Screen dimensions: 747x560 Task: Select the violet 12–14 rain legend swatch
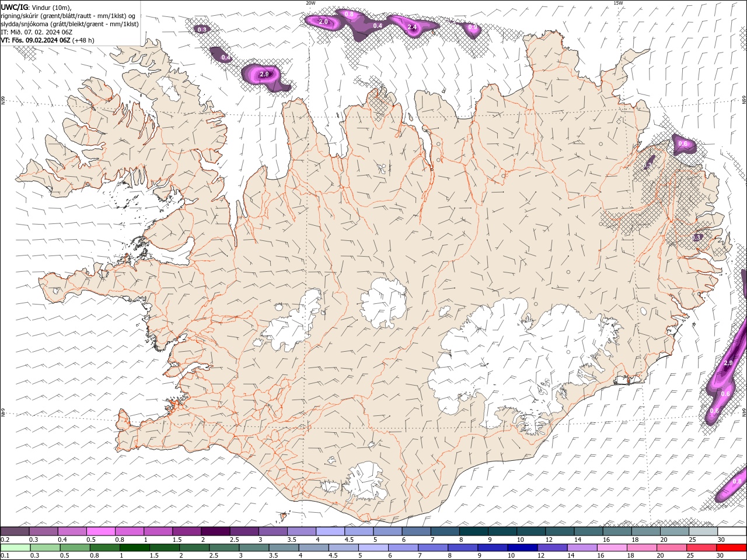pyautogui.click(x=551, y=548)
